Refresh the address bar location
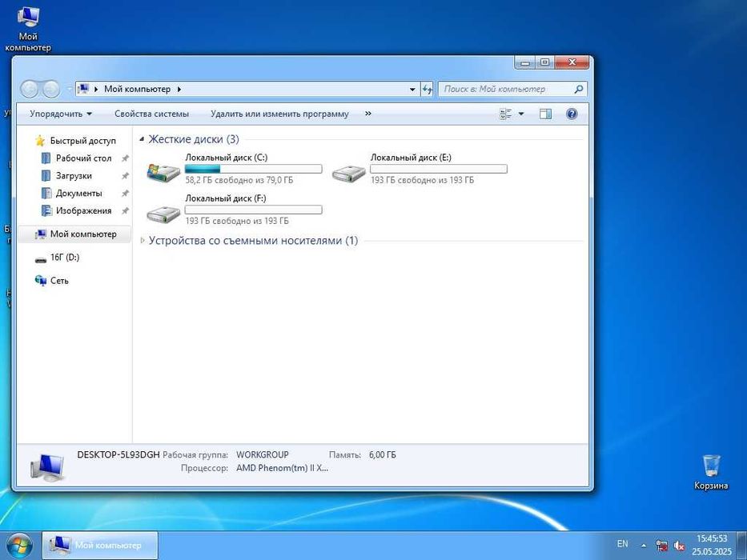The width and height of the screenshot is (747, 560). [427, 89]
